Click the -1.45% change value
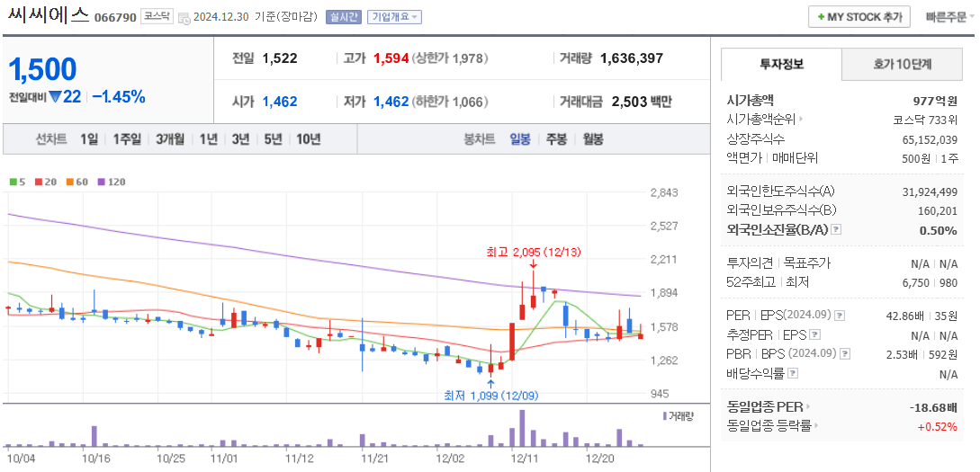Viewport: 980px width, 472px height. [119, 97]
